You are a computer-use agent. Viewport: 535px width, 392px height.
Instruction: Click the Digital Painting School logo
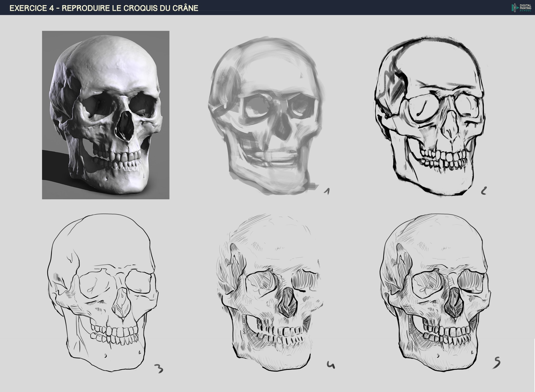click(x=522, y=8)
